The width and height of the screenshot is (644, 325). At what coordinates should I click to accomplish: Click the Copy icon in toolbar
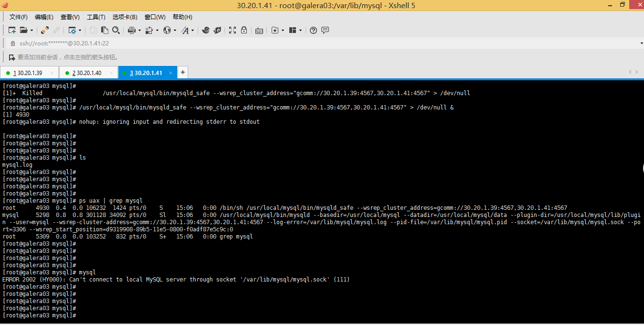[x=94, y=30]
